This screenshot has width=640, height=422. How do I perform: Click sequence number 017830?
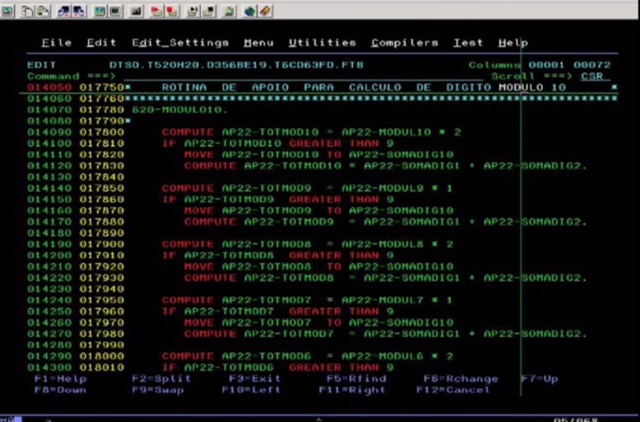102,166
